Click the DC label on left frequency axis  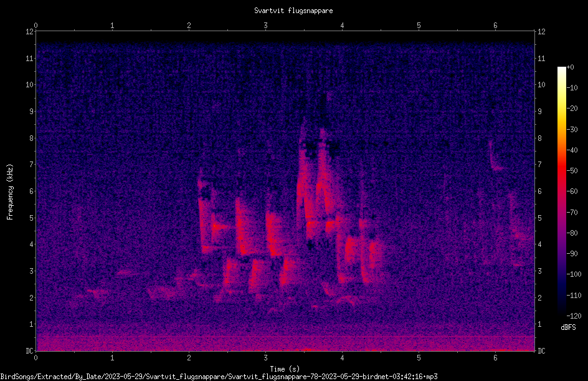coord(30,351)
